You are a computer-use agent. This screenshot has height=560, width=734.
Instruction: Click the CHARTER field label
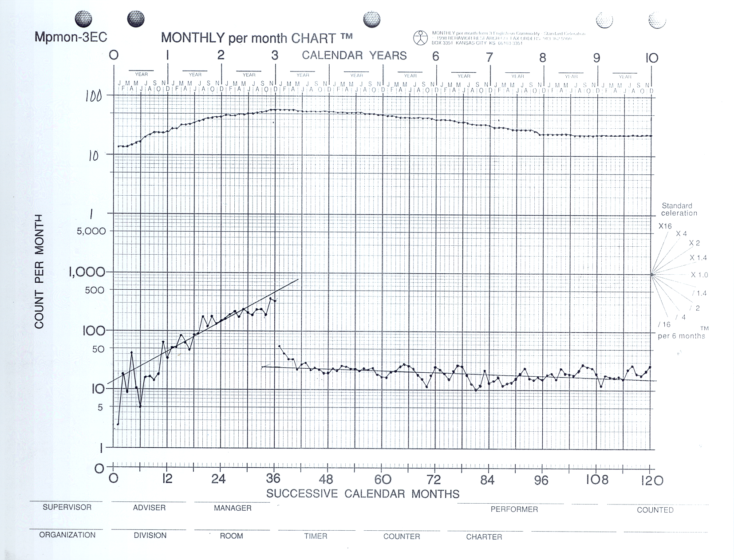coord(484,537)
